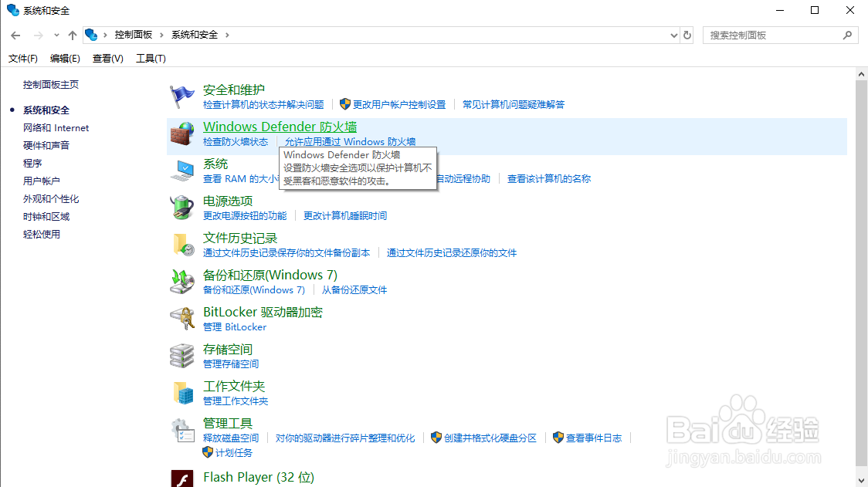Screen dimensions: 868x487
Task: Open 管理 BitLocker link
Action: click(235, 327)
